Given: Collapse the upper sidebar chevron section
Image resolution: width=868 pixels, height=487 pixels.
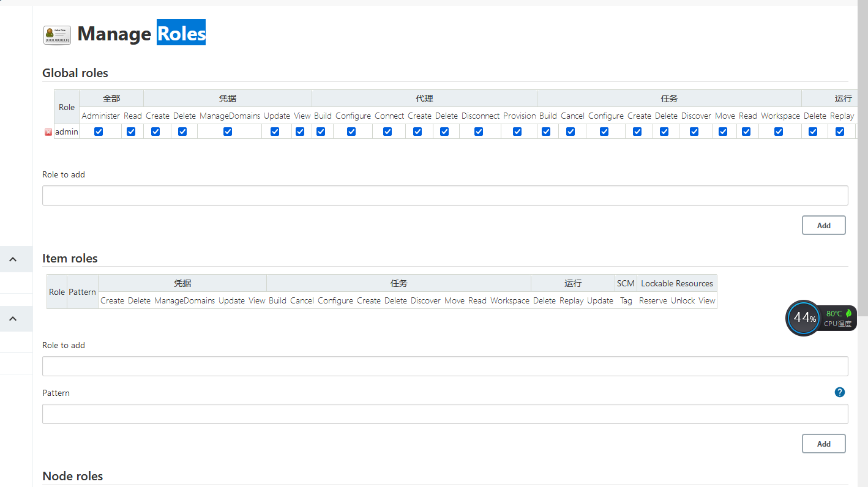Looking at the screenshot, I should (13, 259).
